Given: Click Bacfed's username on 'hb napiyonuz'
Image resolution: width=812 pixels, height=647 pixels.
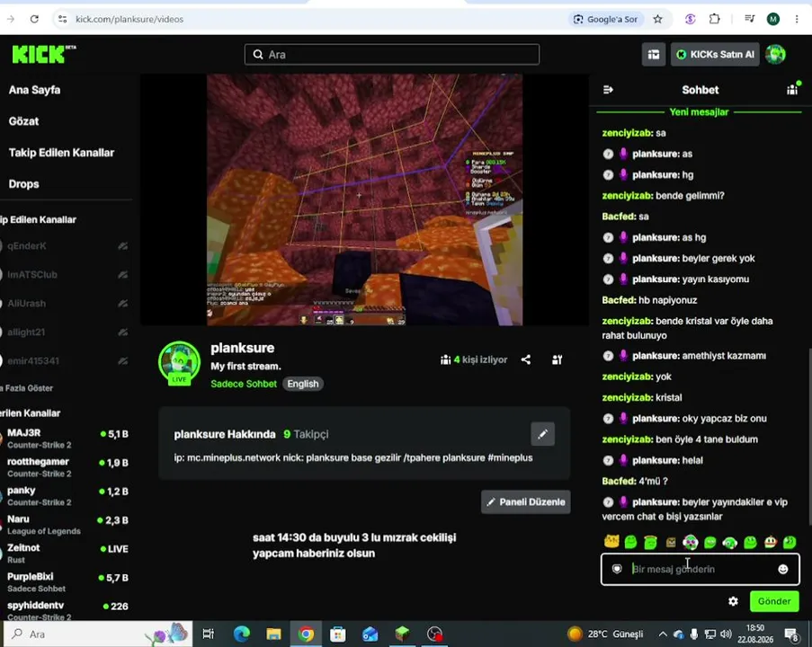Looking at the screenshot, I should 619,300.
